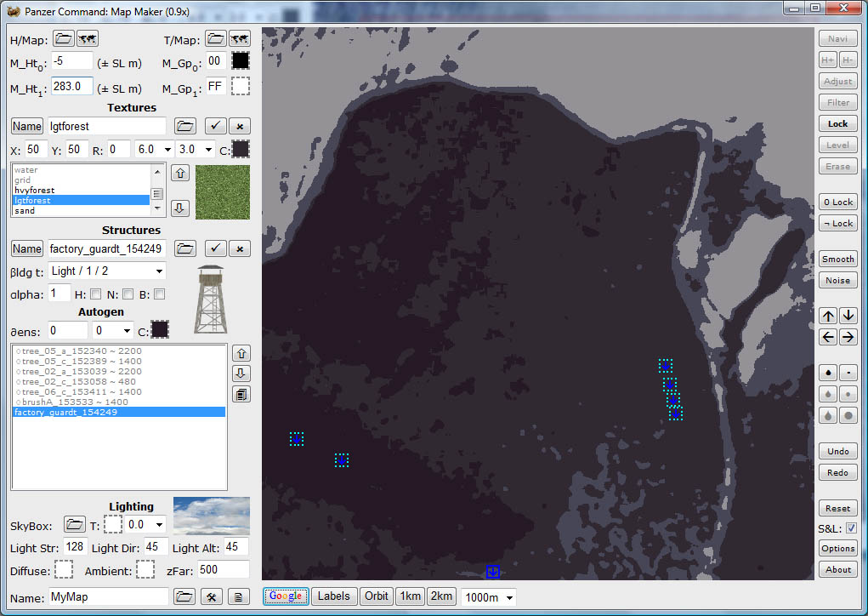Toggle the S&L checkbox
This screenshot has width=868, height=616.
click(851, 528)
